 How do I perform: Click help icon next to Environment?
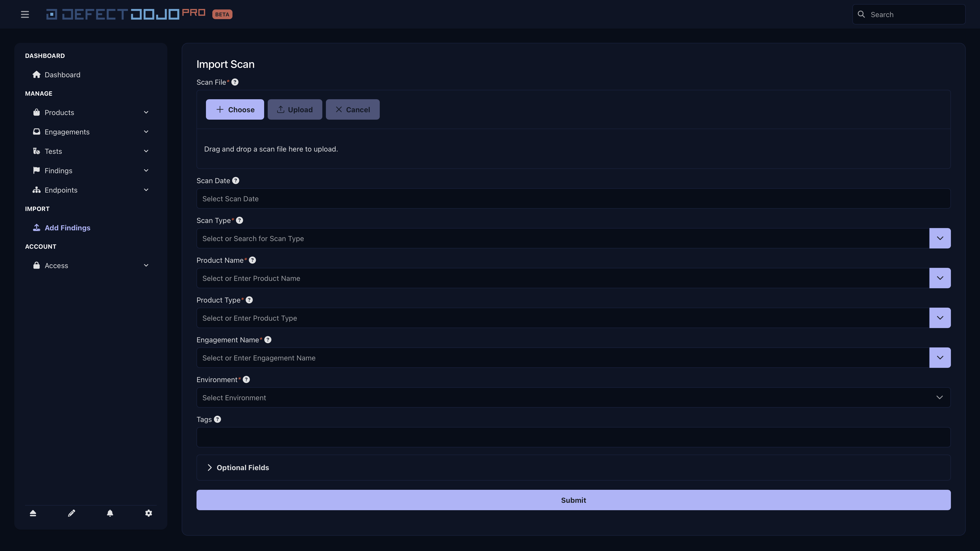pos(246,380)
